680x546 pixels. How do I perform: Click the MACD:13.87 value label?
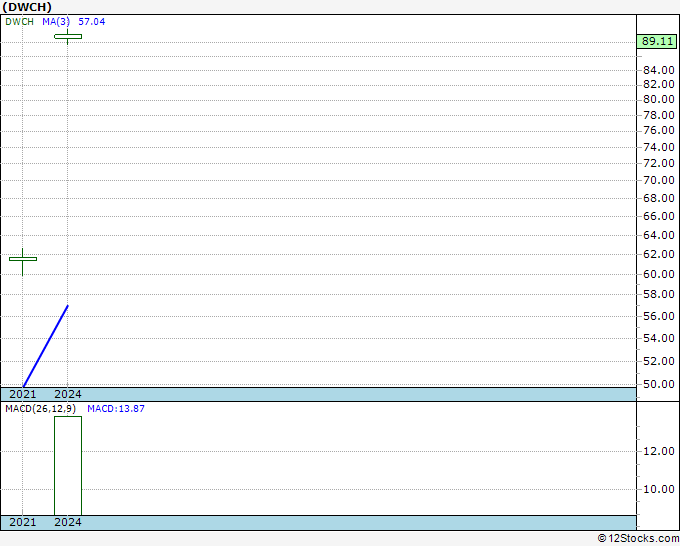(116, 410)
